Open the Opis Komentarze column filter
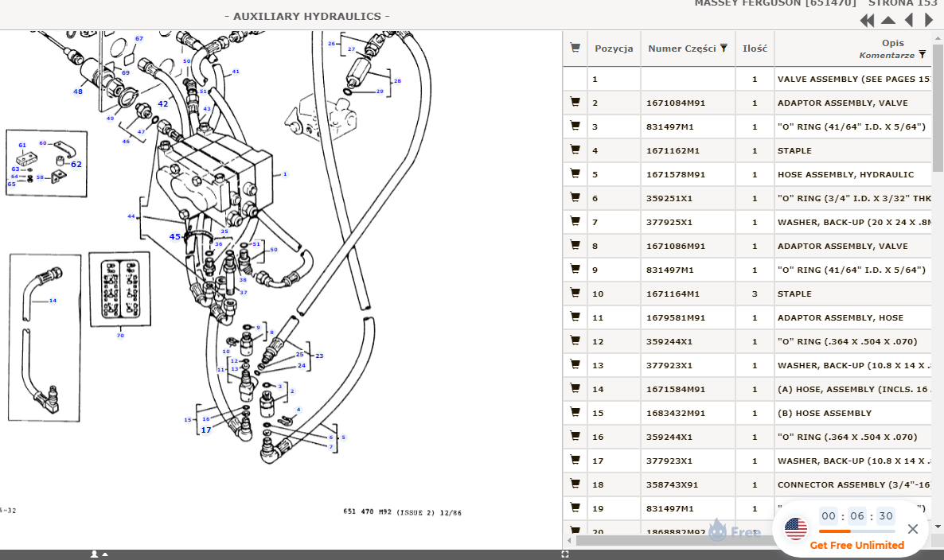 coord(922,55)
